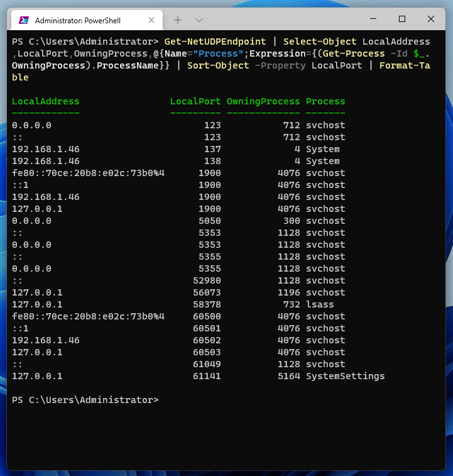Click port 60500 value
453x476 pixels.
(x=207, y=316)
